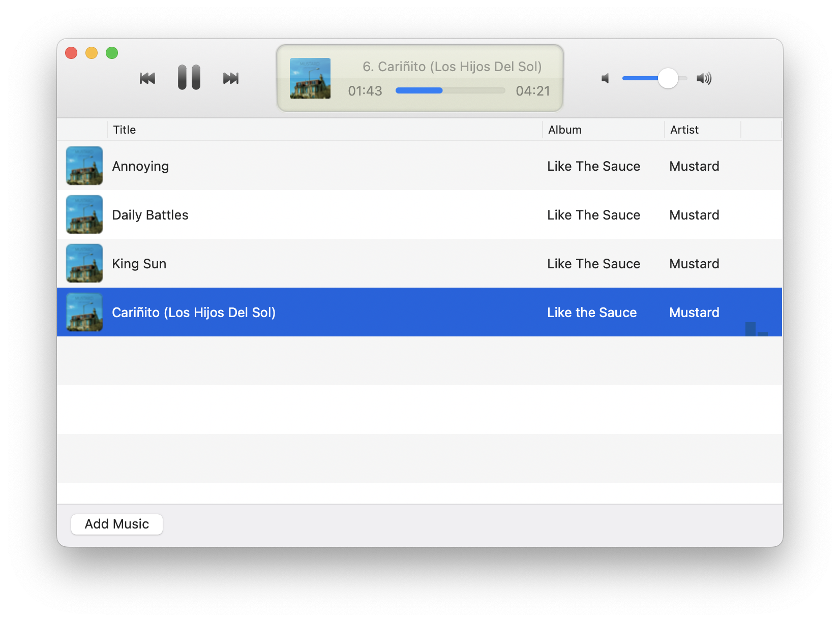
Task: Click the now-playing song title
Action: [x=452, y=67]
